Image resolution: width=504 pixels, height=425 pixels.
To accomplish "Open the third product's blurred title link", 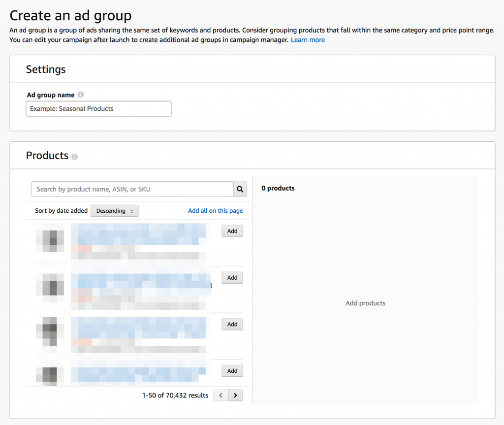I will point(138,327).
